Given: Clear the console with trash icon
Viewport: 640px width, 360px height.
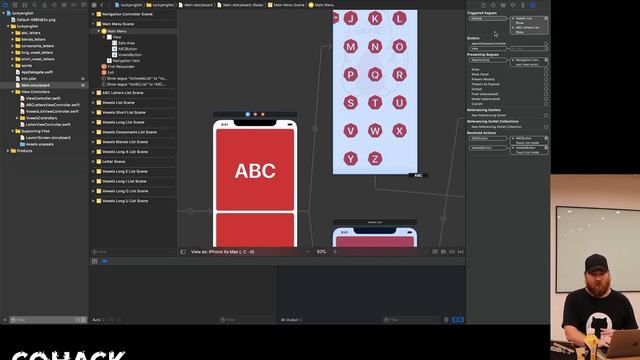Looking at the screenshot, I should [446, 320].
